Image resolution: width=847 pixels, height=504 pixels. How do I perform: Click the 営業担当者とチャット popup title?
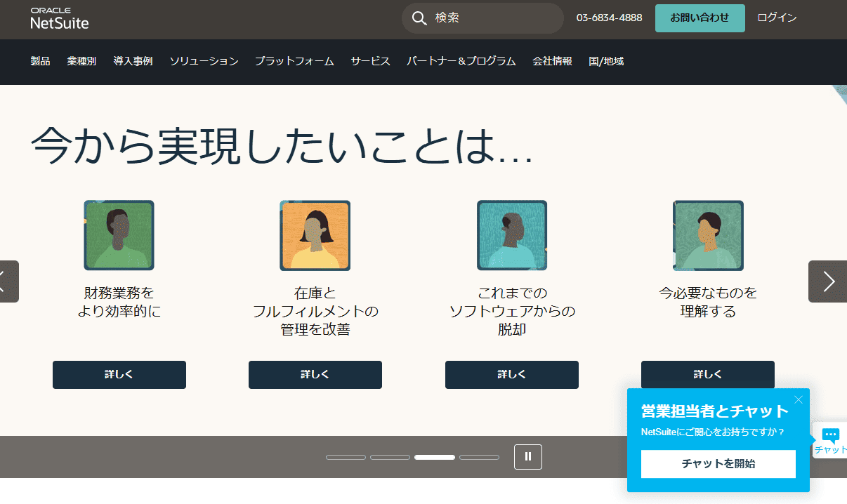[715, 411]
